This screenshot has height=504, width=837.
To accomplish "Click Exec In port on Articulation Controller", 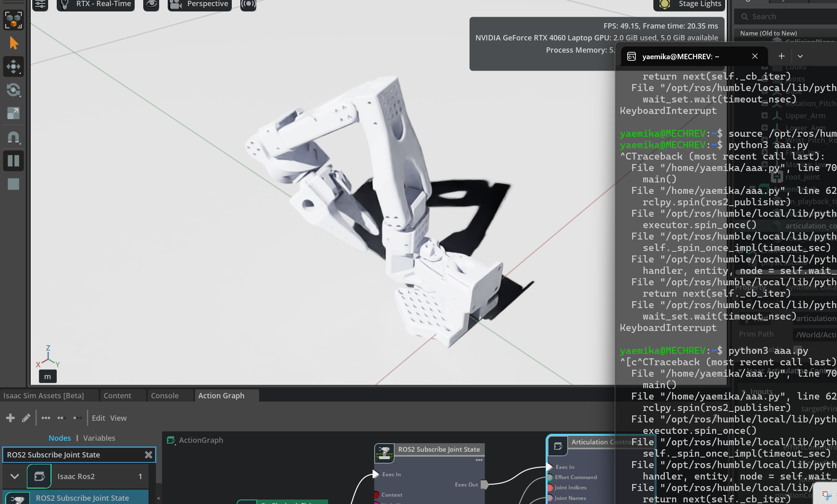I will tap(549, 467).
